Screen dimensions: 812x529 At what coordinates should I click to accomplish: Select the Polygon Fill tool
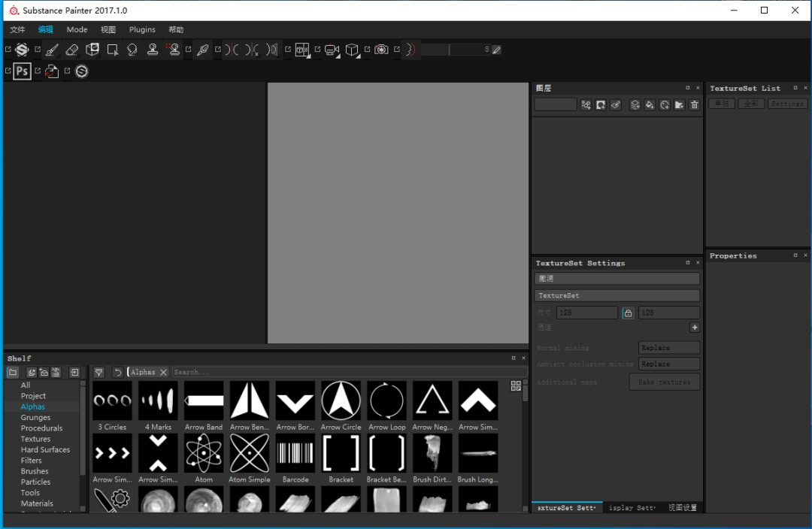click(112, 50)
